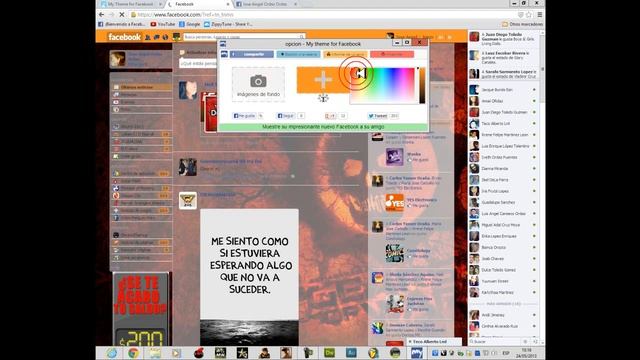Click the camera icon for background images
This screenshot has width=640, height=360.
[x=258, y=81]
